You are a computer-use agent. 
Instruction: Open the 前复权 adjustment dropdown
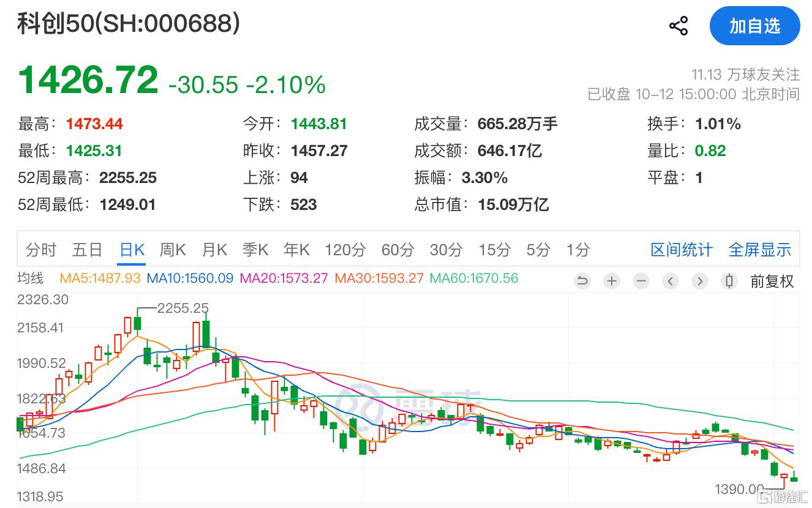point(772,281)
